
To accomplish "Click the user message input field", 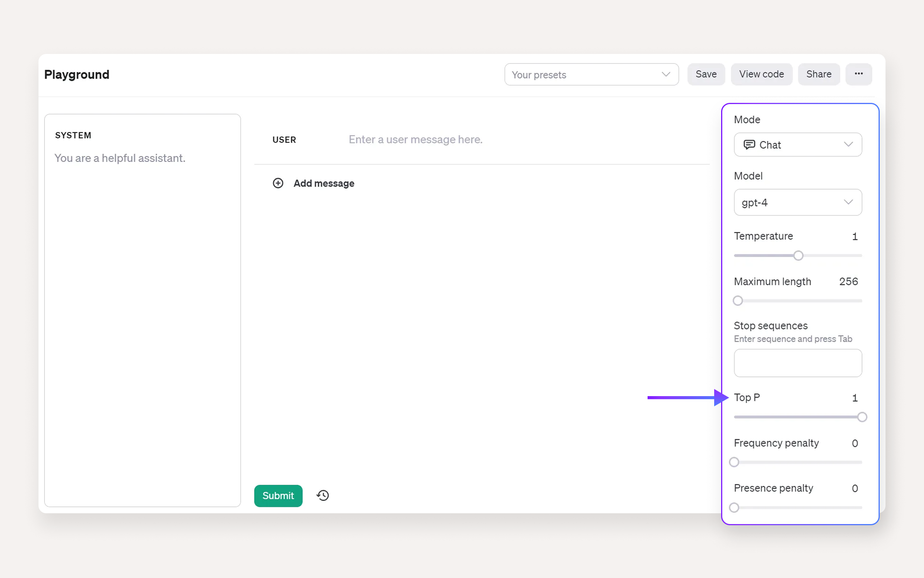I will tap(500, 139).
